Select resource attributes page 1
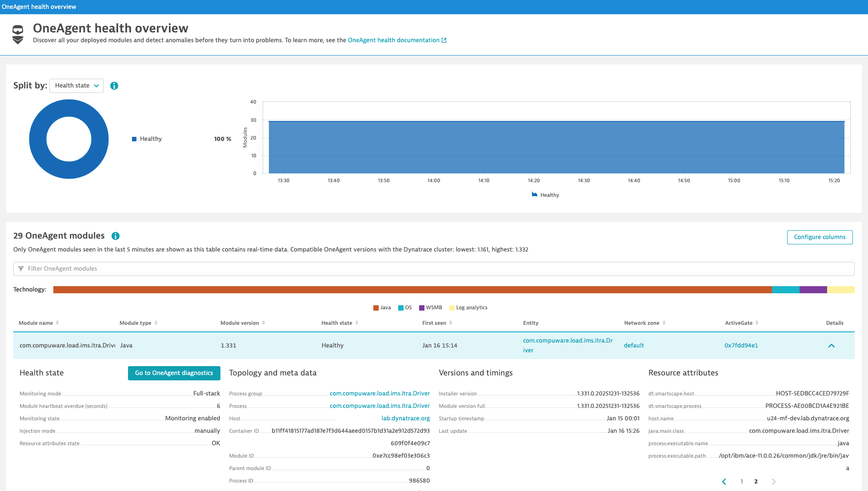Image resolution: width=868 pixels, height=491 pixels. tap(742, 482)
